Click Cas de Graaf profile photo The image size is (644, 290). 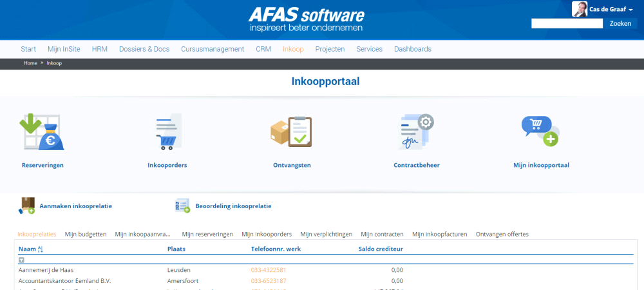click(580, 9)
